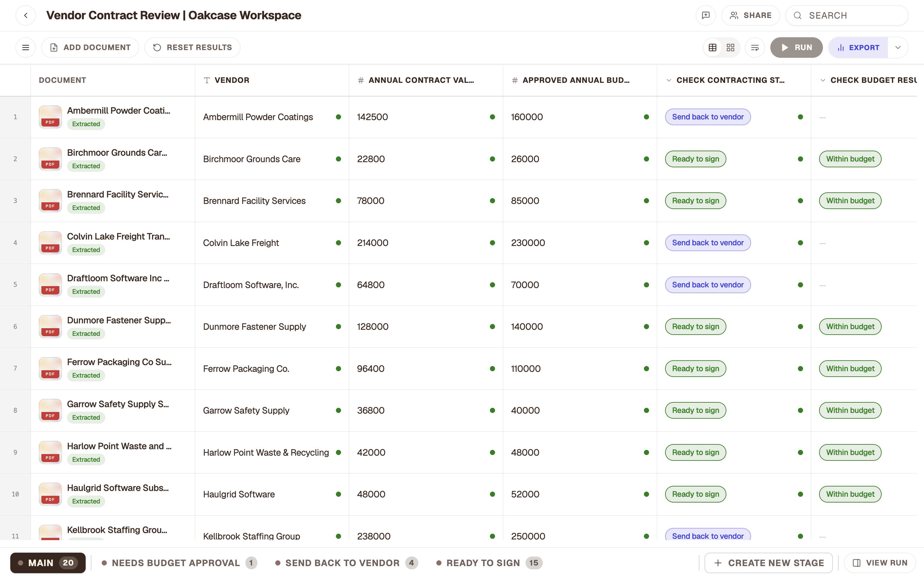This screenshot has width=924, height=578.
Task: Expand Check Budget Result column chevron
Action: tap(823, 80)
